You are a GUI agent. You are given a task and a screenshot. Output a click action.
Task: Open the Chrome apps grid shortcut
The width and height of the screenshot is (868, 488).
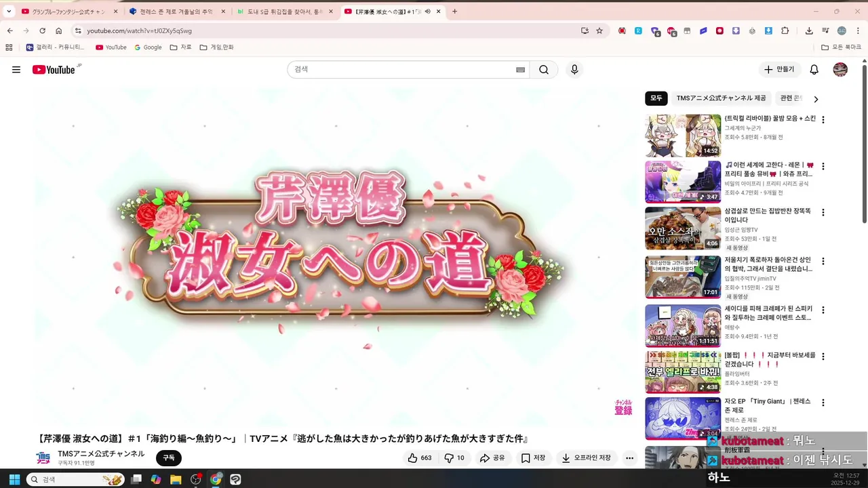click(9, 47)
